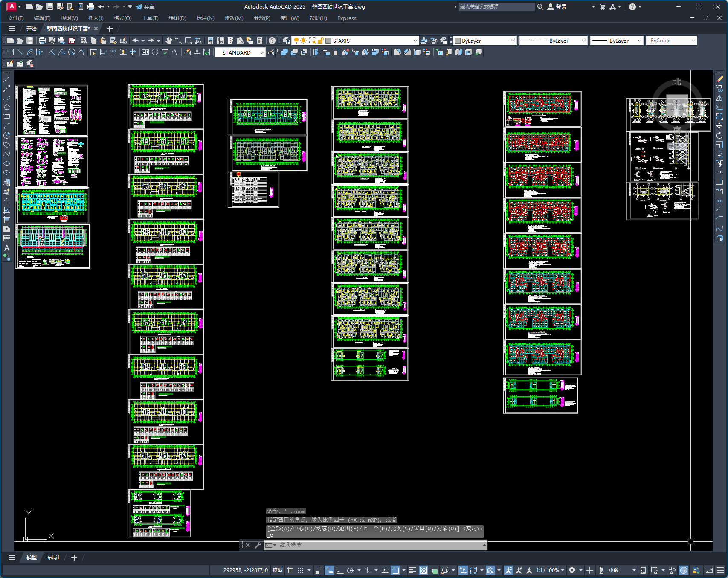Toggle transparency display in status bar

click(423, 570)
